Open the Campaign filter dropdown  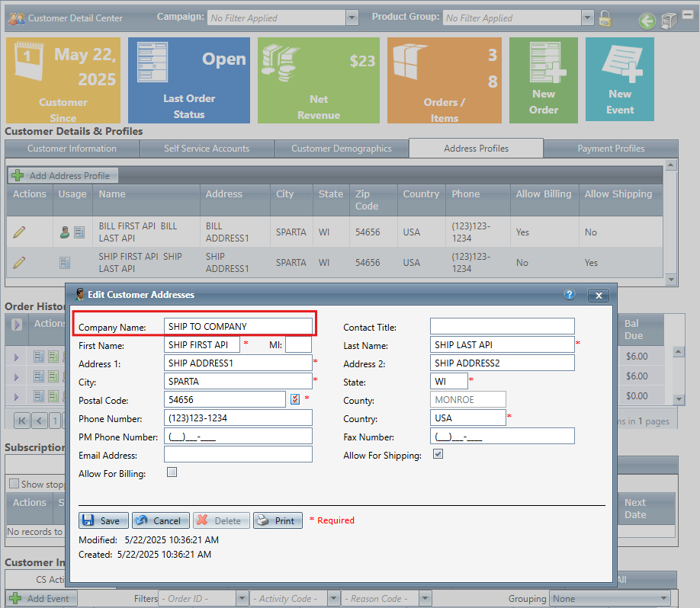pyautogui.click(x=352, y=18)
